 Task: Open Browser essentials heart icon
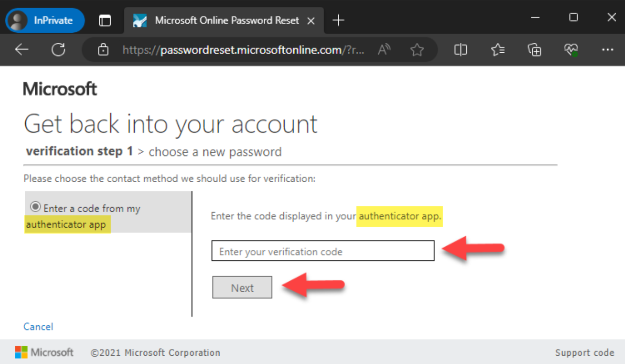click(571, 50)
